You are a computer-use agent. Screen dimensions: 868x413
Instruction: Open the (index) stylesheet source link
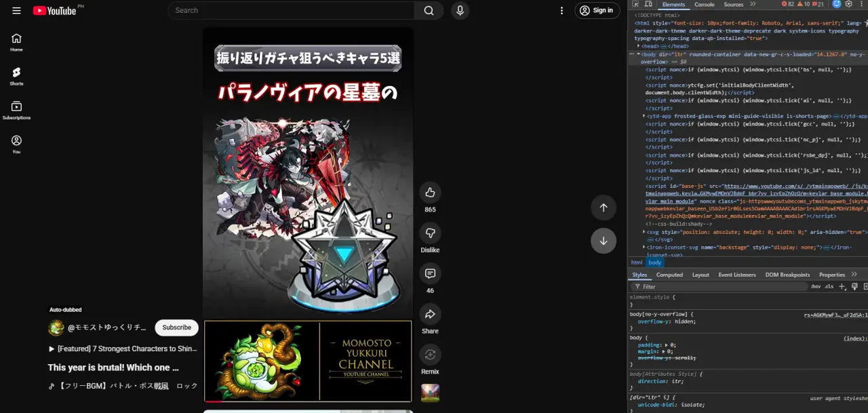tap(855, 338)
